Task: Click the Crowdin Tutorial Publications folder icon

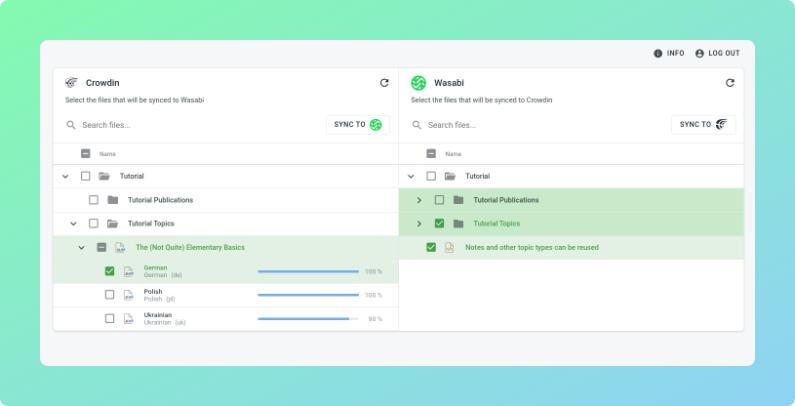Action: (x=113, y=200)
